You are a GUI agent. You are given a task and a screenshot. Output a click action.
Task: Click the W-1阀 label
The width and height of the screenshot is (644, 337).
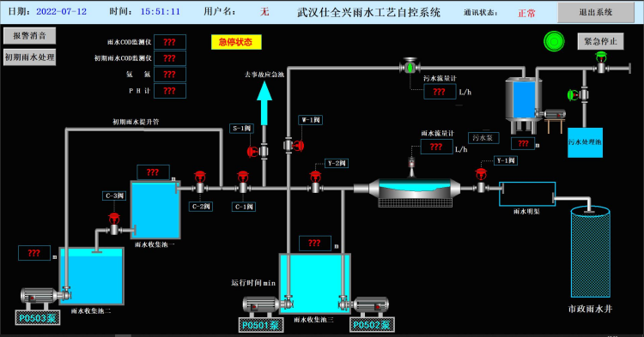coord(311,120)
